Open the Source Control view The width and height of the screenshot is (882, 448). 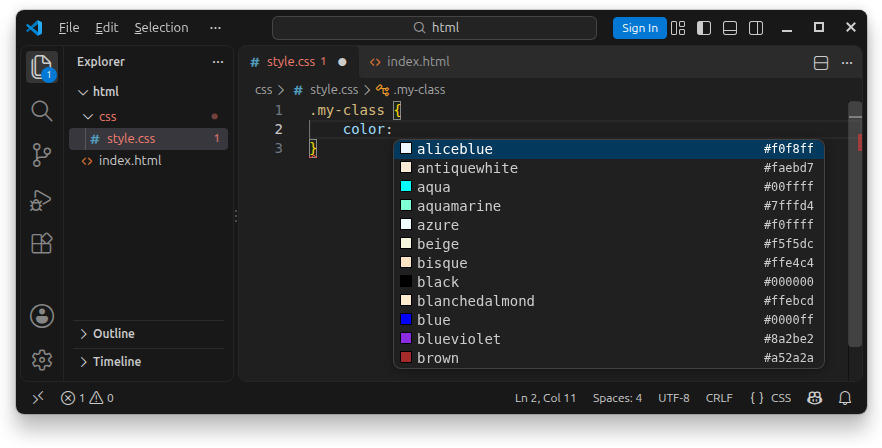tap(42, 155)
